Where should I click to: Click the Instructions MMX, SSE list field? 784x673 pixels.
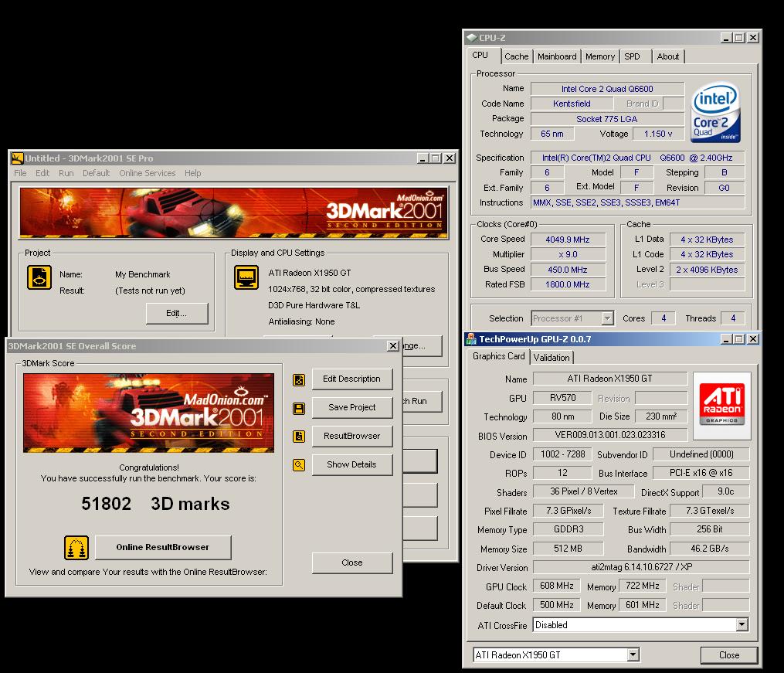click(x=637, y=202)
